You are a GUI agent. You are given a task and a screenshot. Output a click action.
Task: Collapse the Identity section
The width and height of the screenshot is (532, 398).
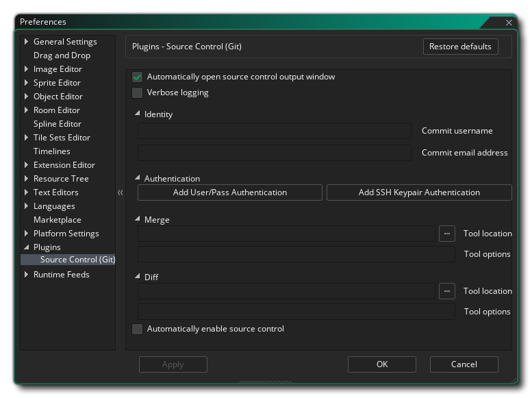(x=138, y=114)
